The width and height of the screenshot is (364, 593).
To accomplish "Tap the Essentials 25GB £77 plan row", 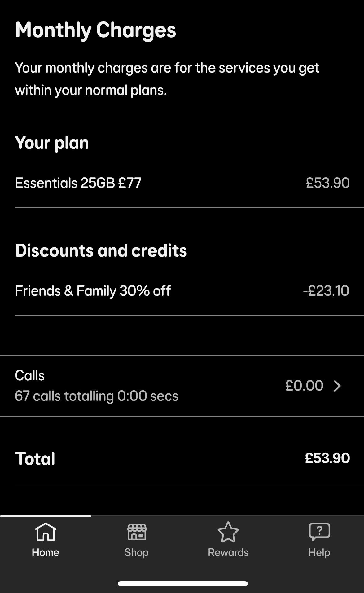I will click(78, 183).
